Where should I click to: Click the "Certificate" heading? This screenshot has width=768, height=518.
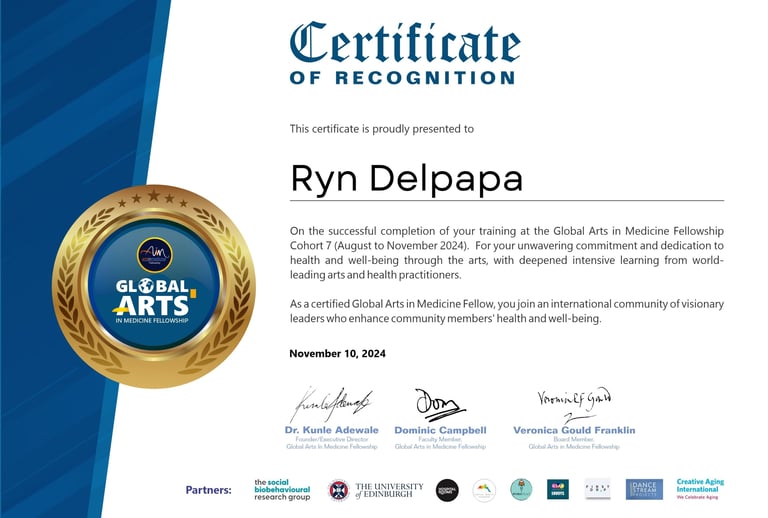[405, 43]
